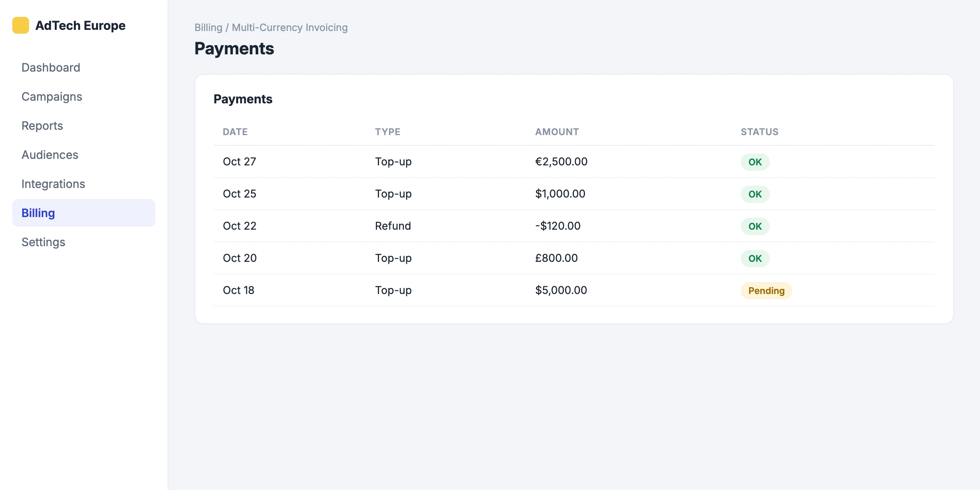Click the $1,000.00 amount
Image resolution: width=980 pixels, height=490 pixels.
coord(560,194)
